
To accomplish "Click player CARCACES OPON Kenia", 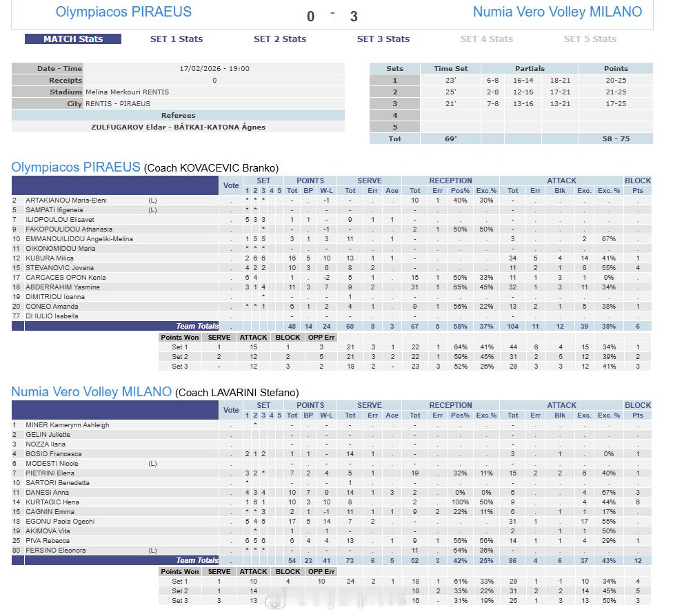I will (66, 278).
